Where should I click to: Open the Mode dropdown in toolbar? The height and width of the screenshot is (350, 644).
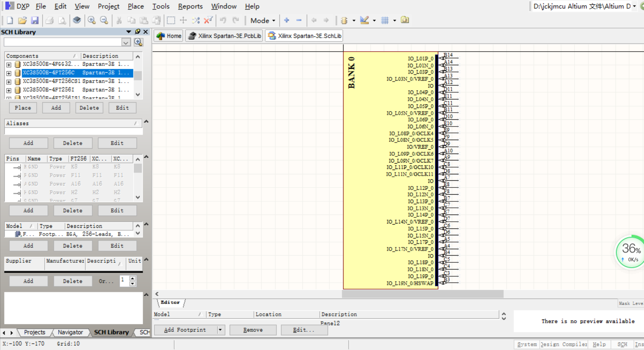(263, 21)
